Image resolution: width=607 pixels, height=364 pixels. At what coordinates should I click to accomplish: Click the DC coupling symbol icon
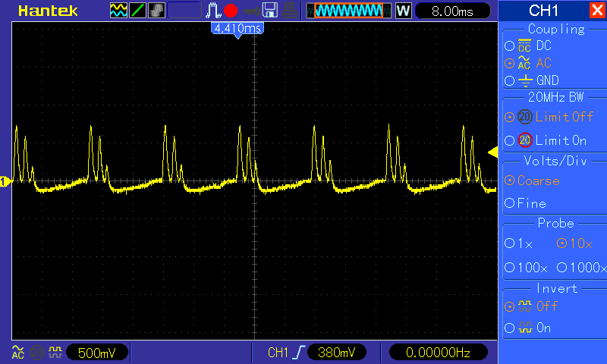[524, 45]
